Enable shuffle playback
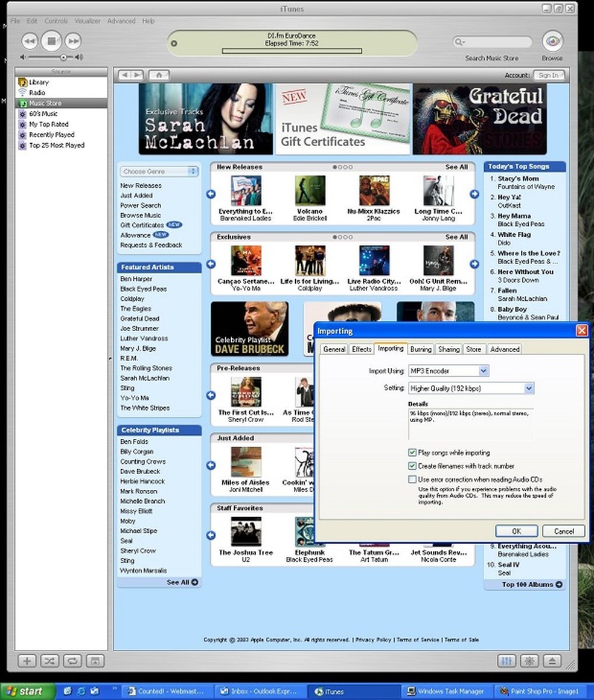The image size is (594, 700). (x=49, y=661)
